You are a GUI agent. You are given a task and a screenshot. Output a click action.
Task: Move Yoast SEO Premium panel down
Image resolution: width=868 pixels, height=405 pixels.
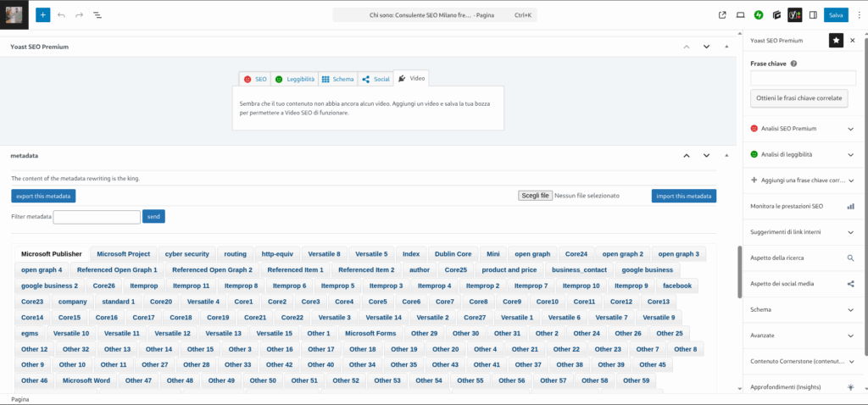tap(706, 47)
